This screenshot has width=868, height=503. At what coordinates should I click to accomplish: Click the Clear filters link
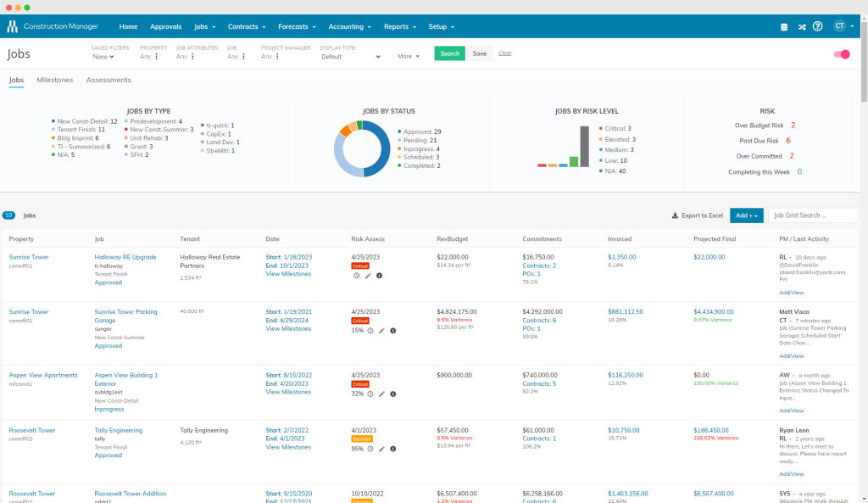[x=505, y=53]
